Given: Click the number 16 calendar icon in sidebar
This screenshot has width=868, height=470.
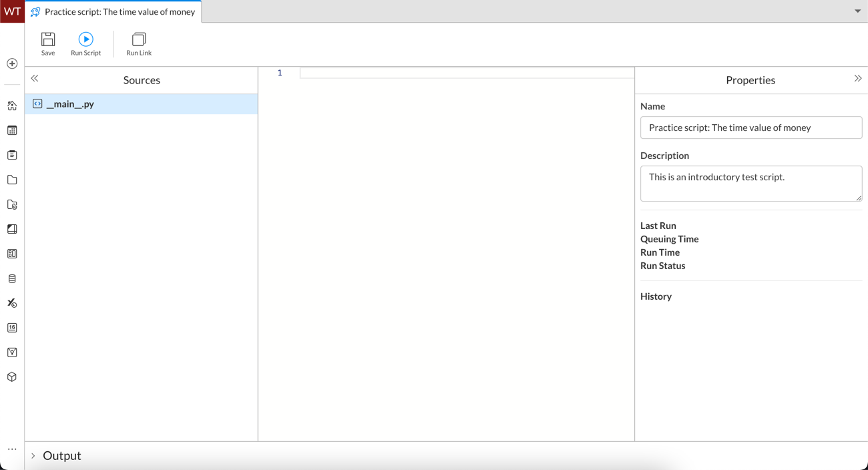Looking at the screenshot, I should [12, 328].
